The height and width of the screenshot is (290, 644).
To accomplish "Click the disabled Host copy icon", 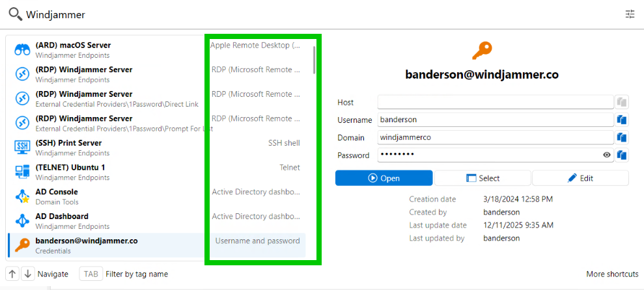I will [622, 102].
